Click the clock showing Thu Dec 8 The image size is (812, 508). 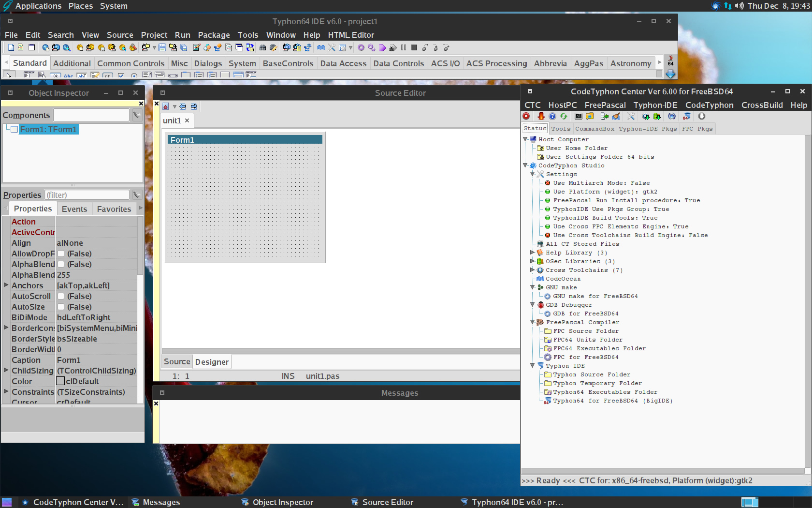coord(779,6)
